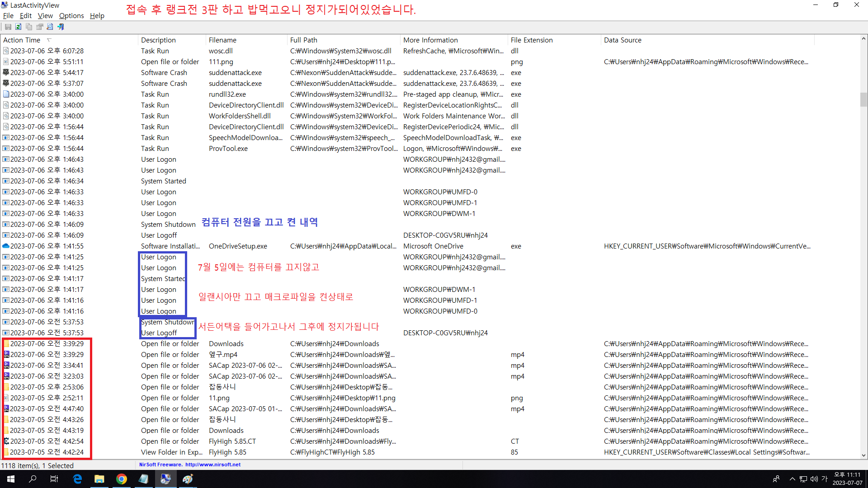This screenshot has width=868, height=488.
Task: Open the Edit menu
Action: pos(26,16)
